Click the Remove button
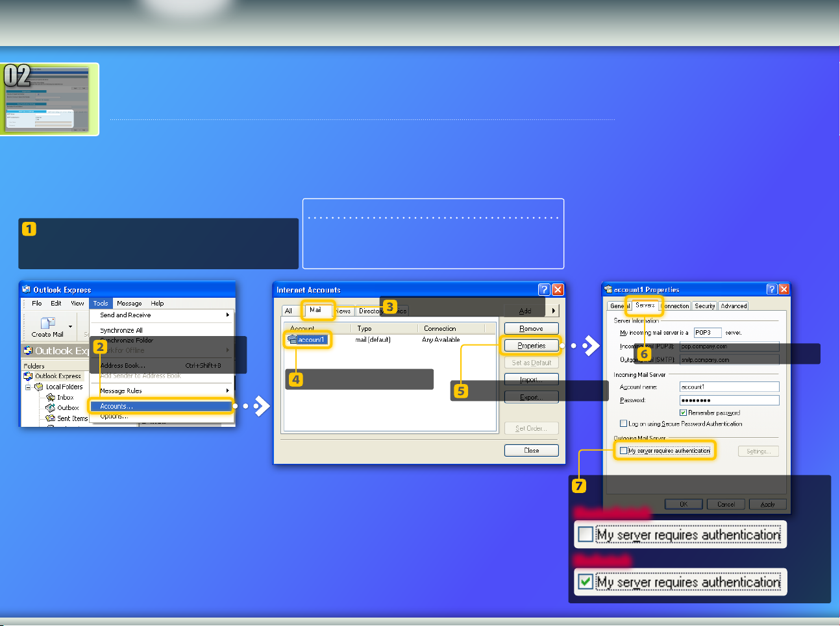Viewport: 840px width, 626px height. point(531,328)
